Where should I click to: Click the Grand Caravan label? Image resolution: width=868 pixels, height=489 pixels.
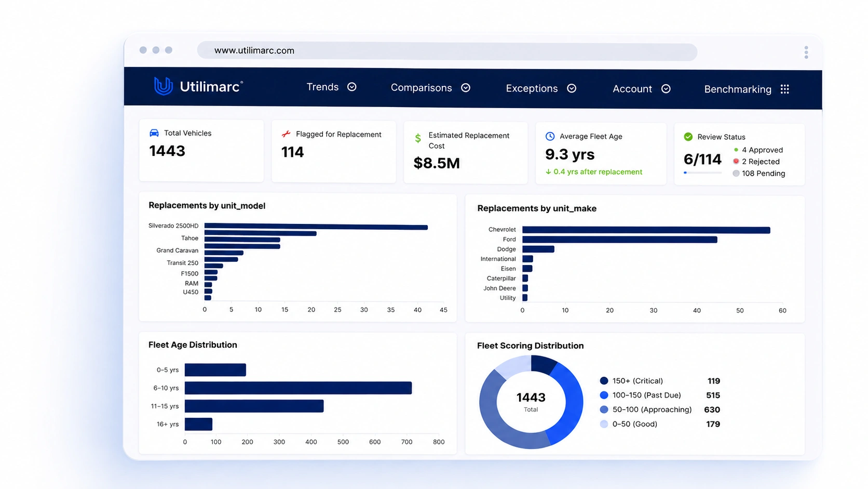point(177,250)
